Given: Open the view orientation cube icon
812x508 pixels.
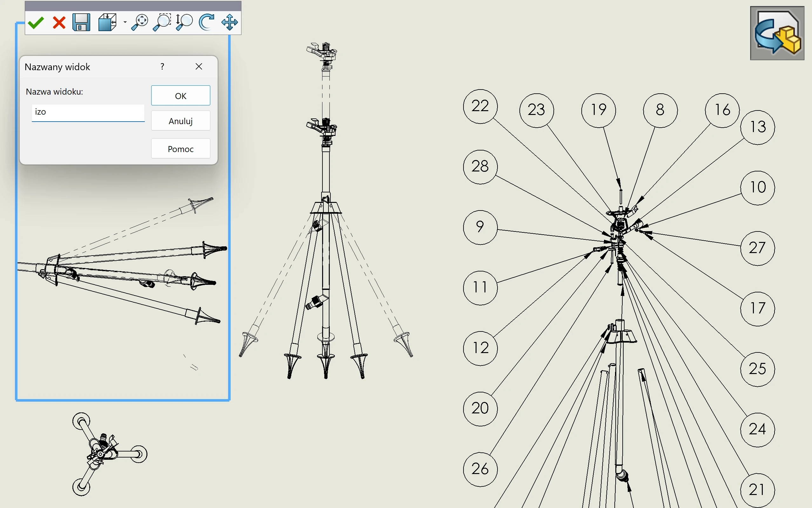Looking at the screenshot, I should pyautogui.click(x=108, y=23).
